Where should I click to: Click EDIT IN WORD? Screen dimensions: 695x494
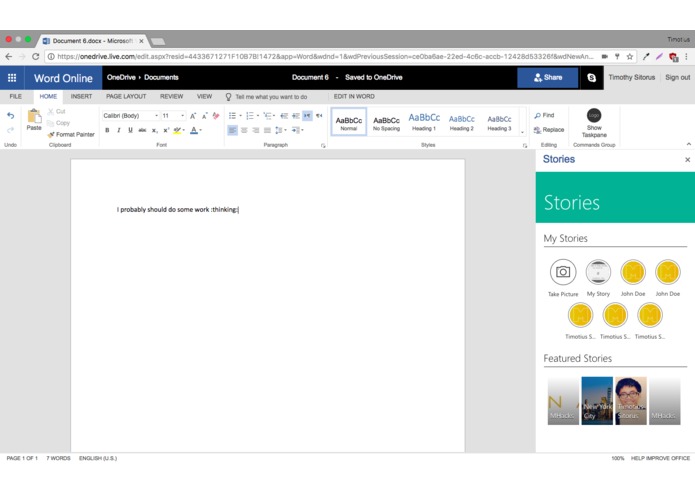354,97
